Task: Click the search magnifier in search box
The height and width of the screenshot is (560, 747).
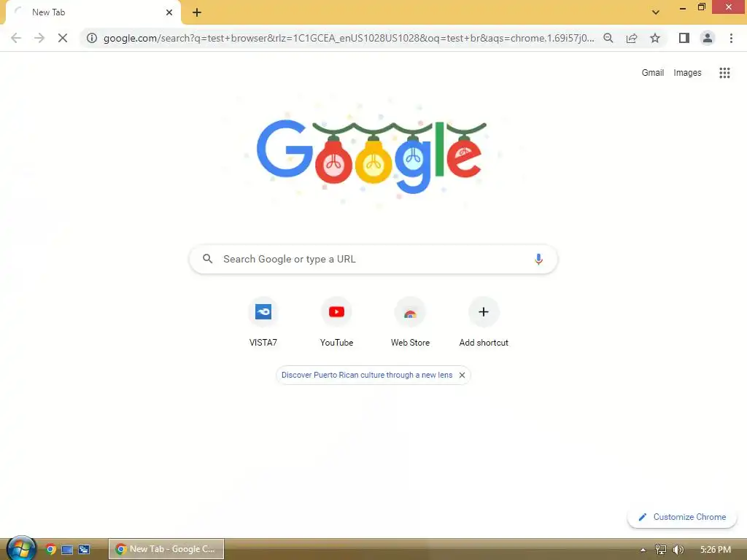Action: coord(208,259)
